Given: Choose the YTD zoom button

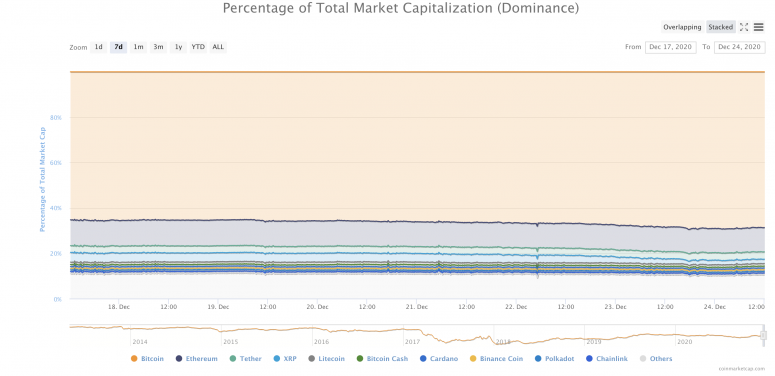Looking at the screenshot, I should 198,47.
